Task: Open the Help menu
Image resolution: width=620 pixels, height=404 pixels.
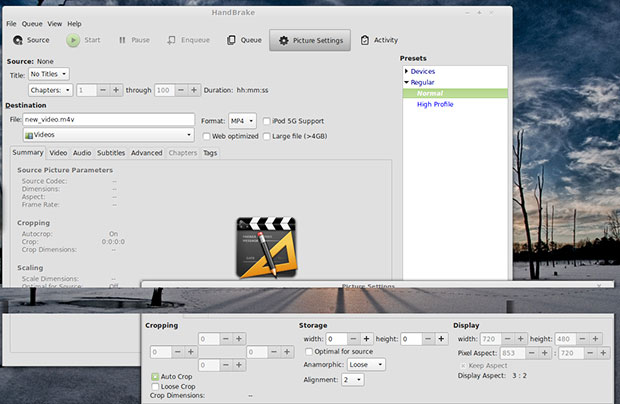Action: tap(74, 24)
